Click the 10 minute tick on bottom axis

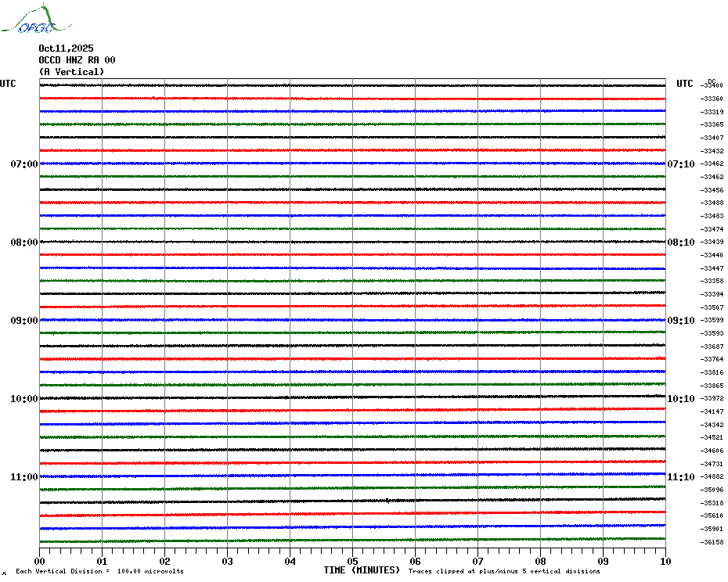pyautogui.click(x=665, y=561)
